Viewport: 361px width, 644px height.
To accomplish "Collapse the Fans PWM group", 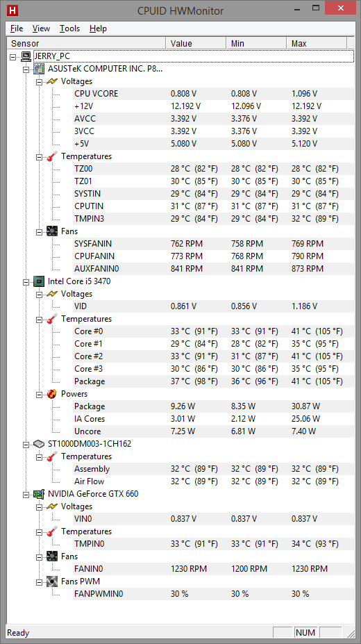I will (x=40, y=582).
